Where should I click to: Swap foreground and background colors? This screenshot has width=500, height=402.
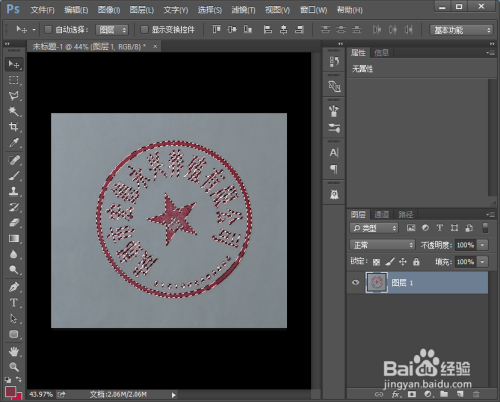(x=19, y=379)
